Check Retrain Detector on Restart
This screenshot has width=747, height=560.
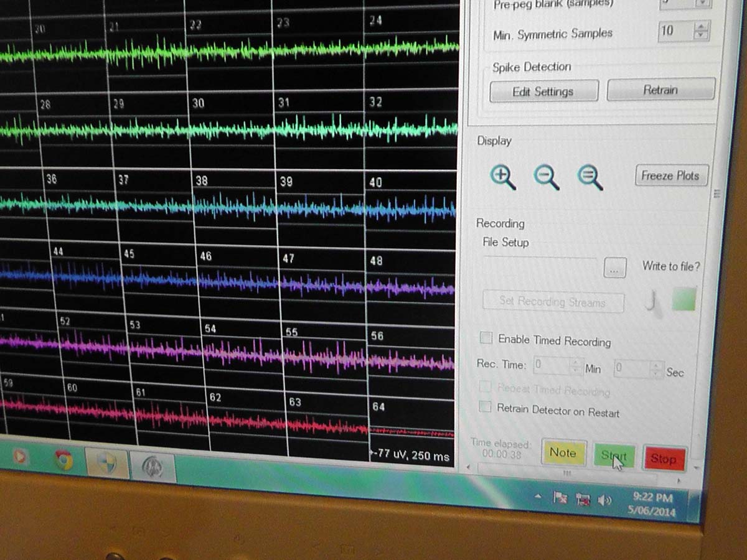coord(485,407)
